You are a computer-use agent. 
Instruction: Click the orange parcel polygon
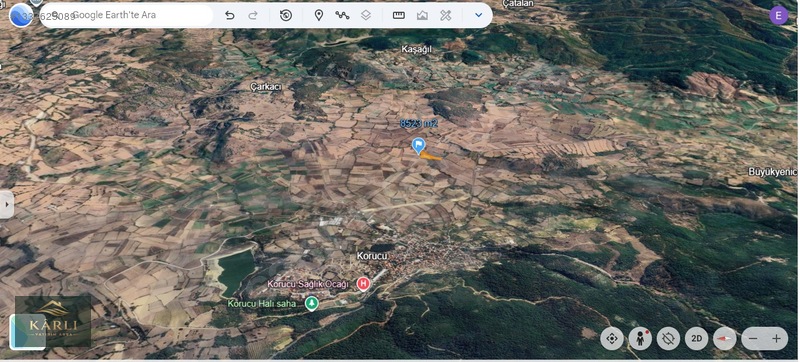(x=431, y=157)
